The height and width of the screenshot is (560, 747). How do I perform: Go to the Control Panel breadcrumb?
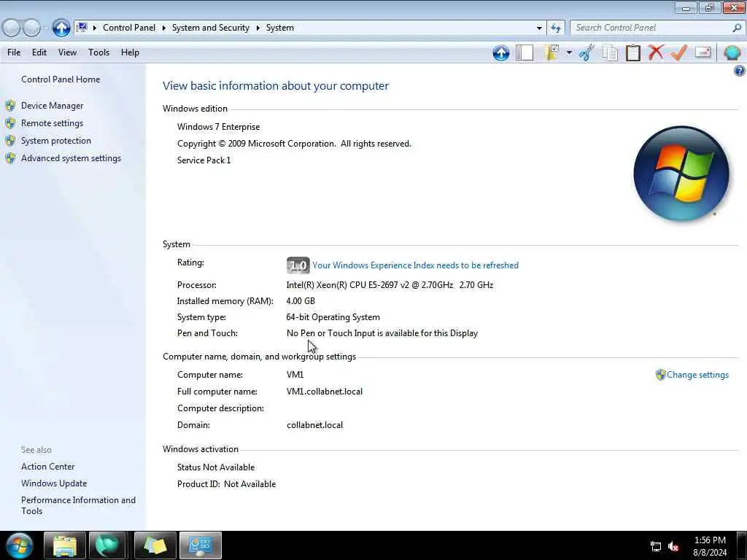click(x=129, y=28)
